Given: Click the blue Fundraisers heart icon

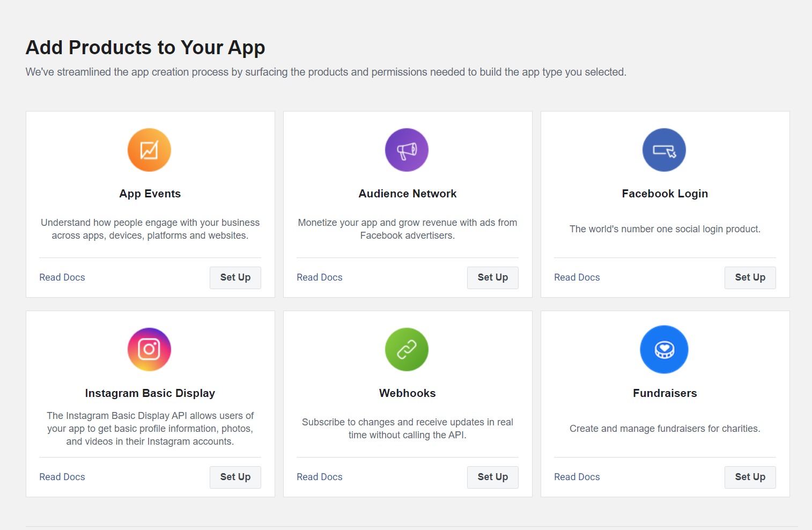Looking at the screenshot, I should tap(664, 350).
